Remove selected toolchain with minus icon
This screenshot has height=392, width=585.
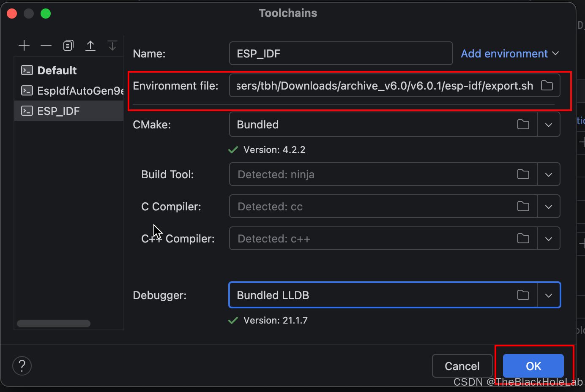46,45
